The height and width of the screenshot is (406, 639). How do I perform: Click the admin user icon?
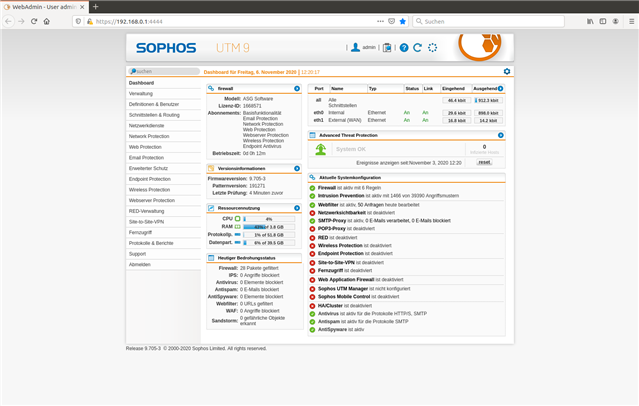click(355, 48)
